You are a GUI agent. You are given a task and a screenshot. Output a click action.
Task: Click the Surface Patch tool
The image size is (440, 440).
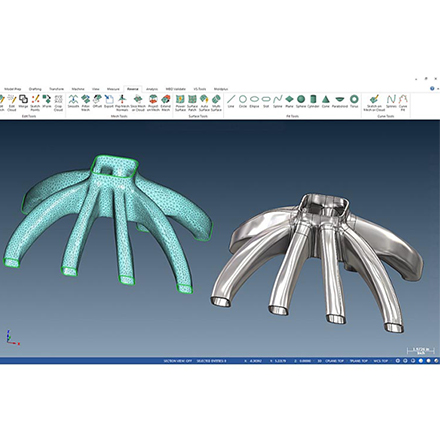pyautogui.click(x=192, y=103)
